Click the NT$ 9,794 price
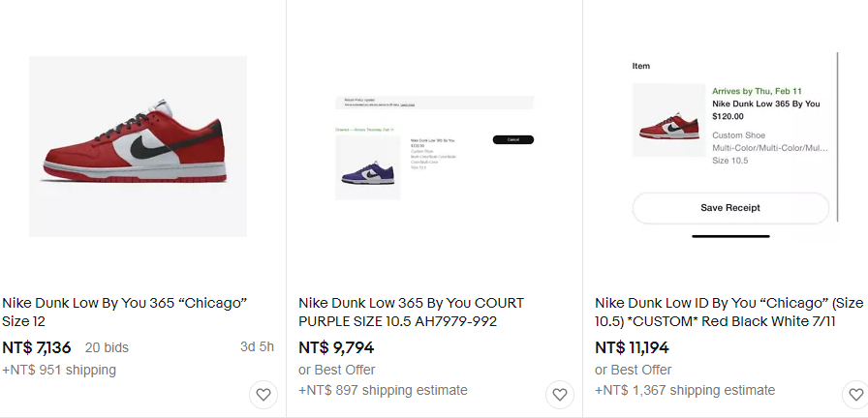 (x=336, y=347)
